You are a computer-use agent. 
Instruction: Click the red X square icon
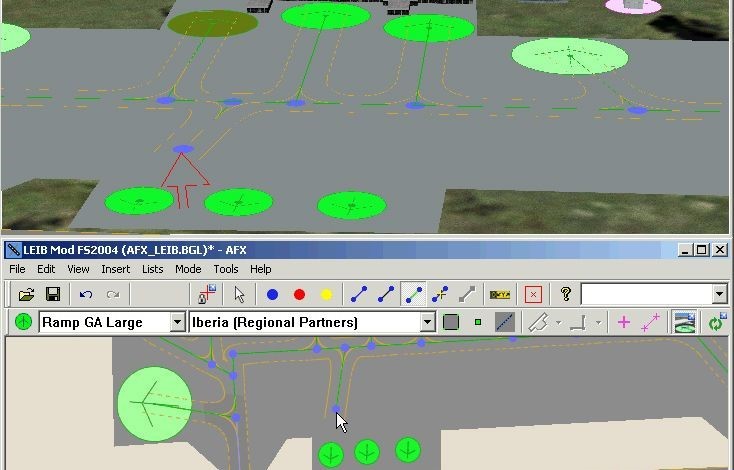[533, 295]
